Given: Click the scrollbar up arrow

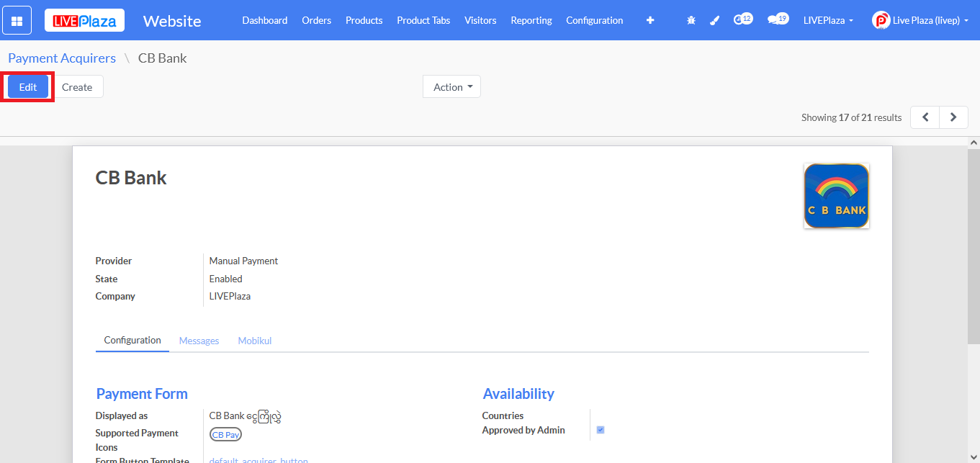Looking at the screenshot, I should pos(974,143).
